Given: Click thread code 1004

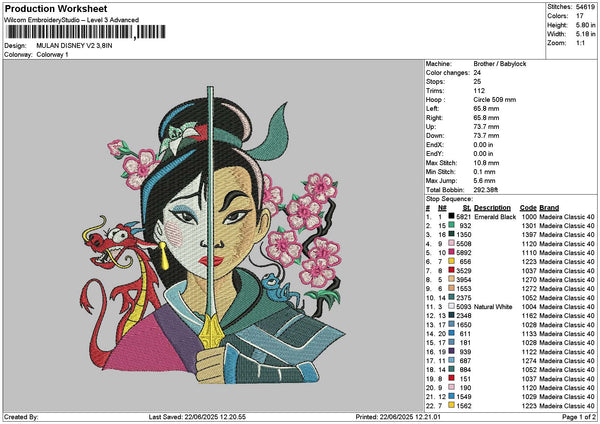Looking at the screenshot, I should tap(529, 307).
